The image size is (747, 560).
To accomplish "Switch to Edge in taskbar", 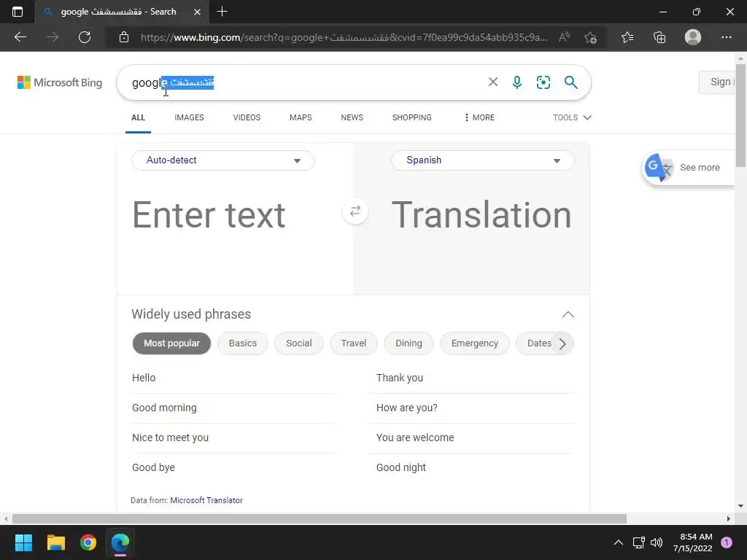I will click(120, 542).
